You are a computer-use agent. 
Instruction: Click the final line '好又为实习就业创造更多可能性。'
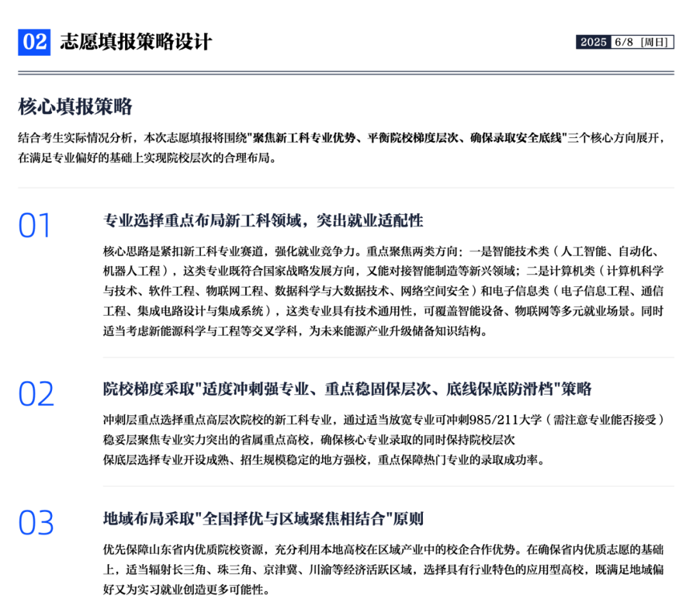coord(186,590)
